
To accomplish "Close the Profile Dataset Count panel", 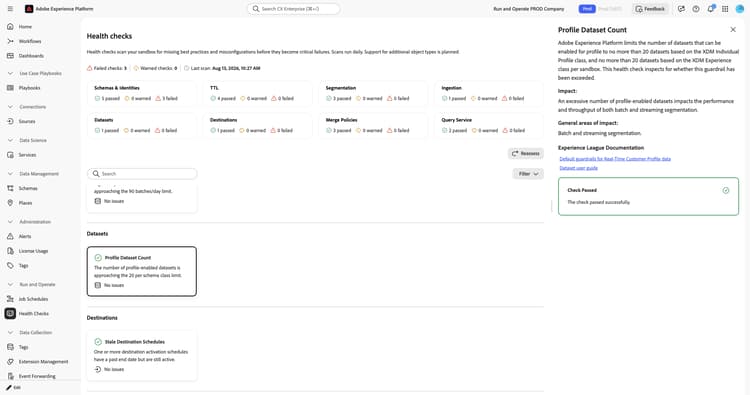I will click(x=733, y=30).
